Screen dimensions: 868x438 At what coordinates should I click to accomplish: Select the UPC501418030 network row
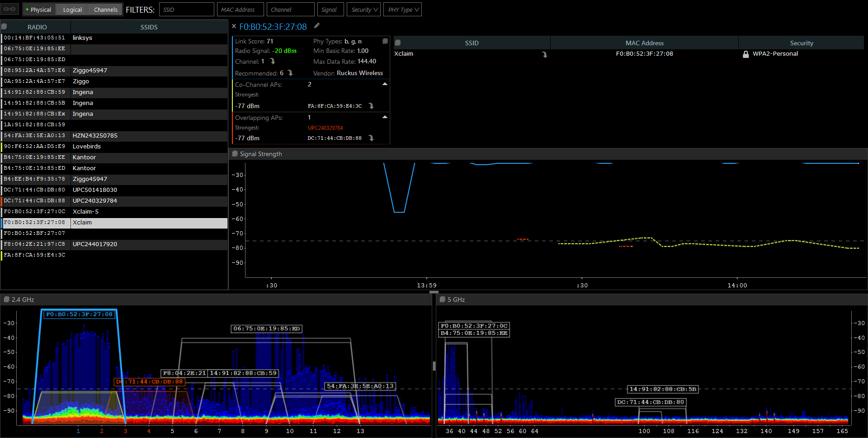(x=114, y=190)
